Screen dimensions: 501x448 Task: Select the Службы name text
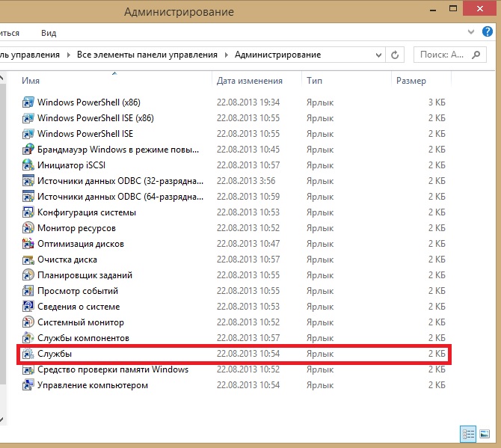click(x=55, y=354)
